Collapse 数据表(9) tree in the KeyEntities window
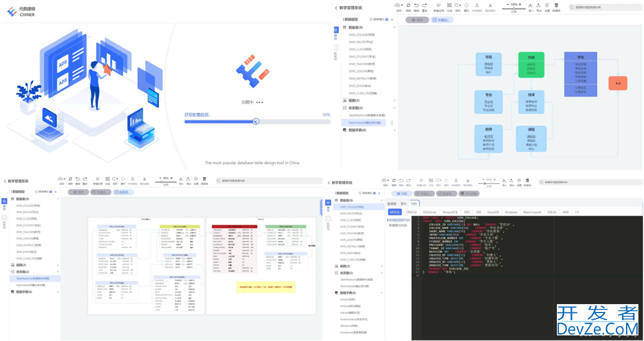 tap(395, 27)
